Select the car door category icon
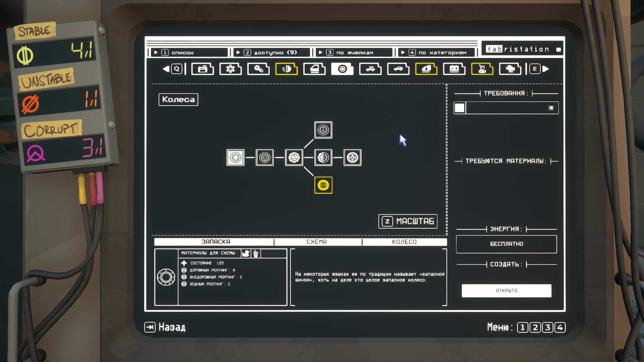The width and height of the screenshot is (644, 362). click(x=314, y=69)
